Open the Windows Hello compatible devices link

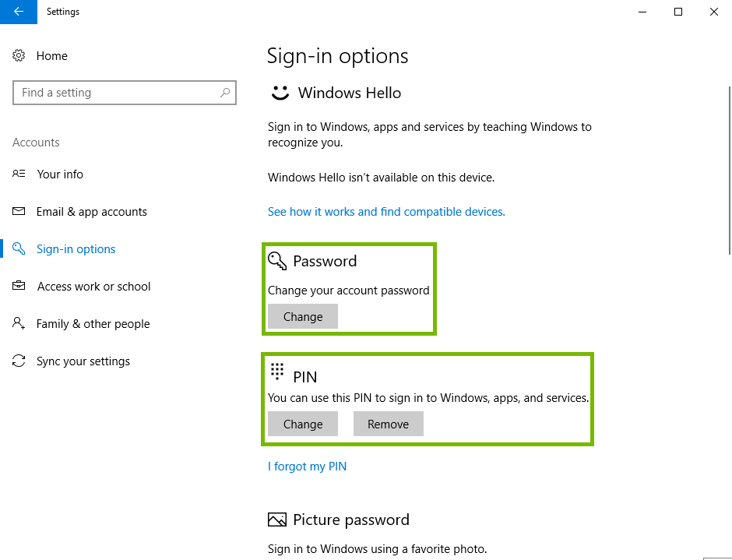pos(386,211)
